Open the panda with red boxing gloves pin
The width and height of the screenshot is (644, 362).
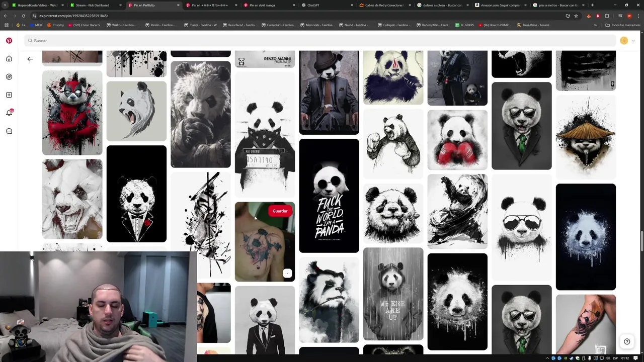(457, 140)
